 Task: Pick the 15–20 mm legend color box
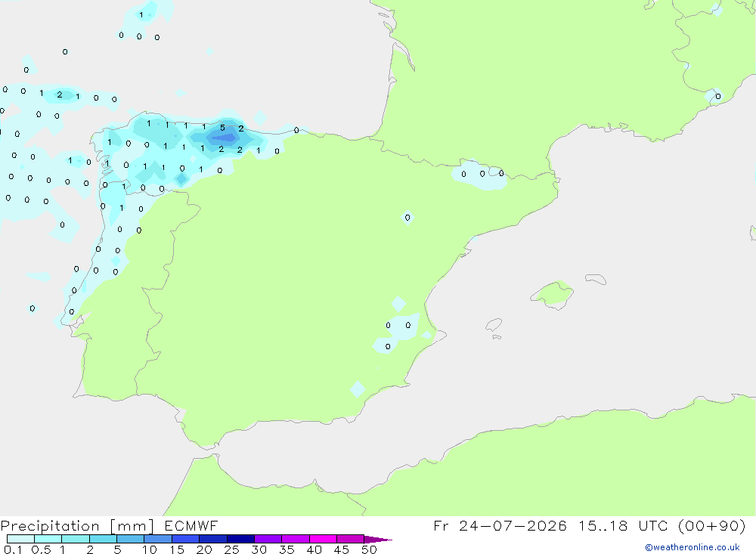(186, 539)
